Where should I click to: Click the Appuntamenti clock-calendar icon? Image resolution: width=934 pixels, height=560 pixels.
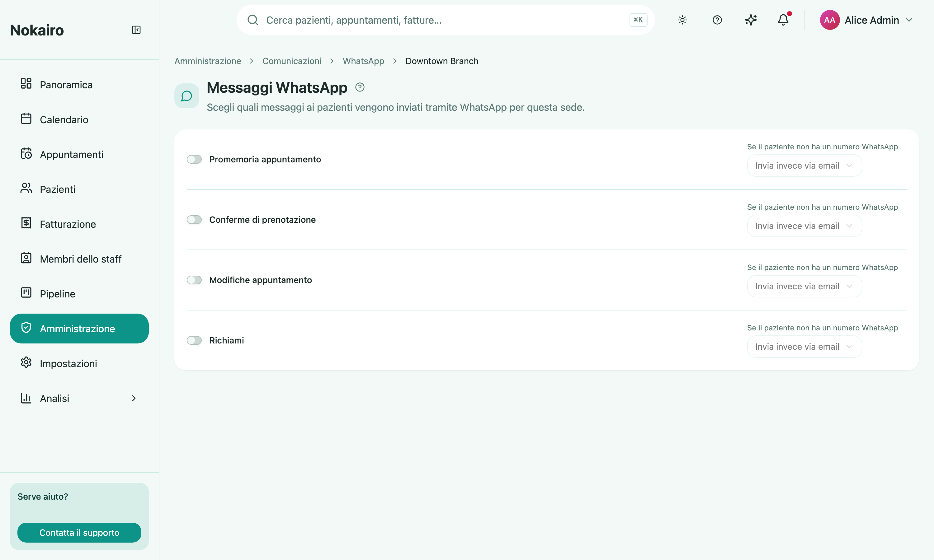coord(26,153)
